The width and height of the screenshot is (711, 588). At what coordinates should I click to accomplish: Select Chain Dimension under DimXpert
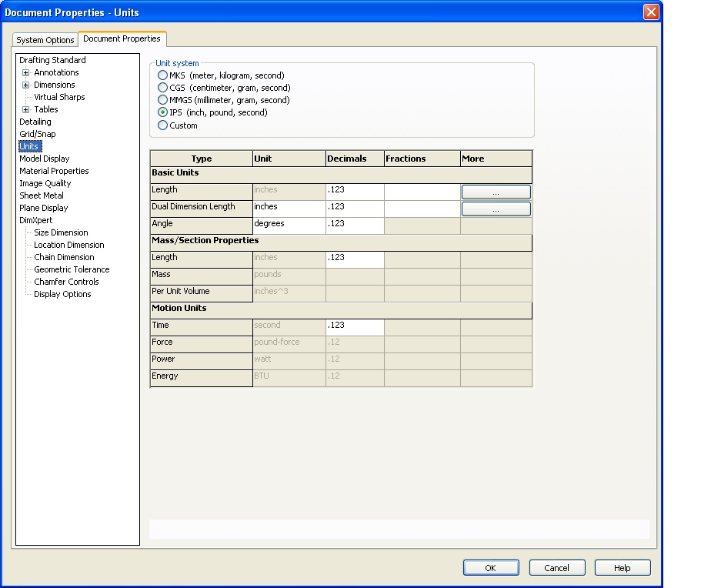[x=65, y=257]
